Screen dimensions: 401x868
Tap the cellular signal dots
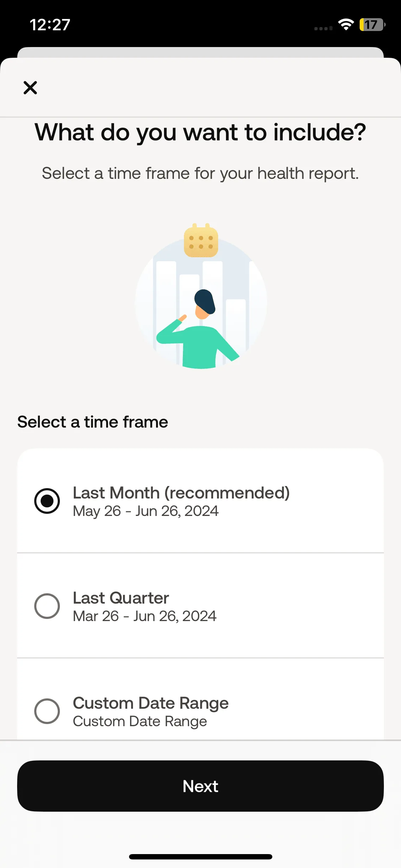coord(323,28)
